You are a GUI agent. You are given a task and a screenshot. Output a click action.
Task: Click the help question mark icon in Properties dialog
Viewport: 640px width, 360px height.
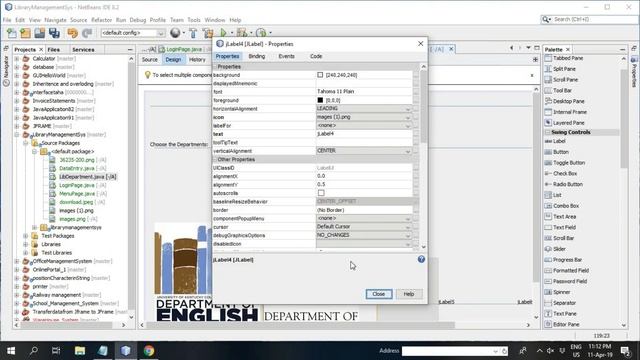421,259
